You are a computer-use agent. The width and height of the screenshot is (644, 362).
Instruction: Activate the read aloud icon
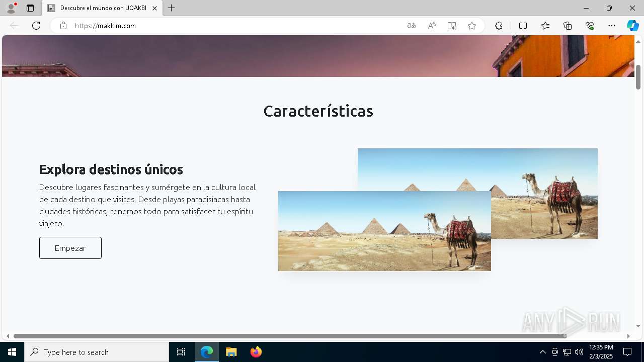coord(432,26)
